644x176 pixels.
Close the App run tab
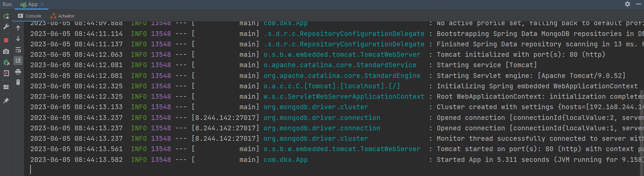point(42,4)
